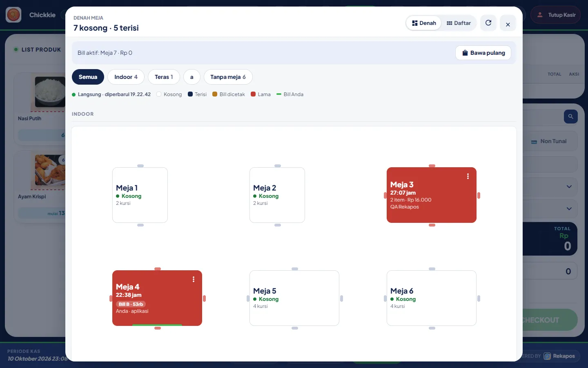
Task: Open occupied table Meja 4
Action: click(x=157, y=298)
